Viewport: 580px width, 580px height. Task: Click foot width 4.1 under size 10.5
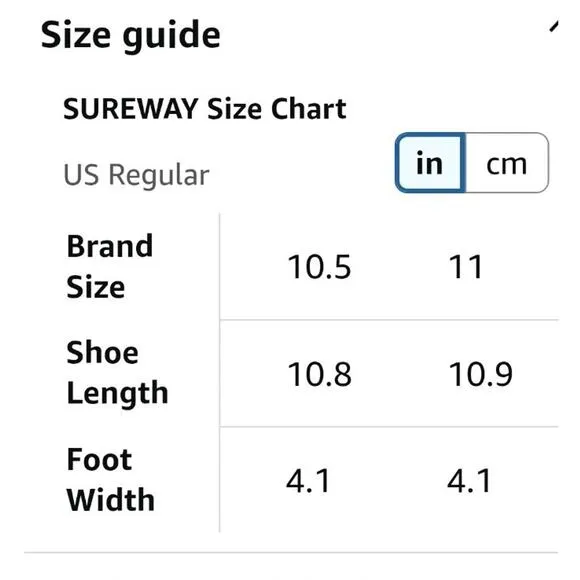tap(308, 481)
